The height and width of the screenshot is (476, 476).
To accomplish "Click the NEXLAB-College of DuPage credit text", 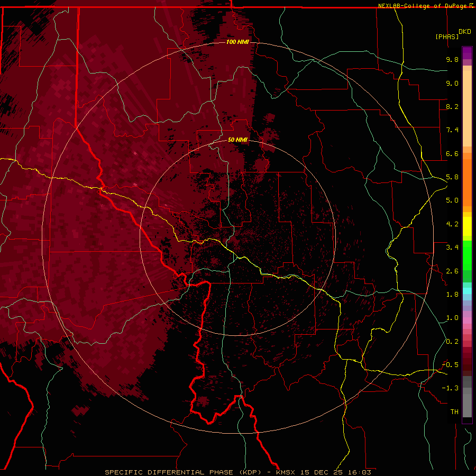I will click(x=423, y=6).
